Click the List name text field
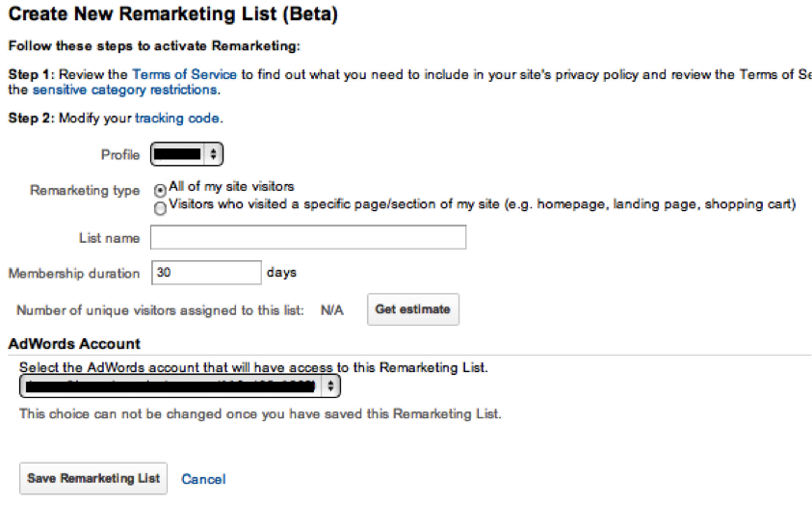This screenshot has width=812, height=505. pos(308,237)
